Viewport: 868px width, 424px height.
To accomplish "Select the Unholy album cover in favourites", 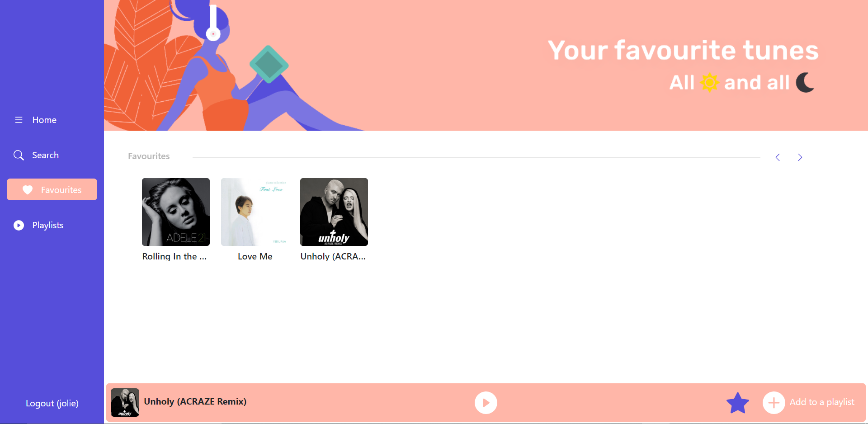I will 334,212.
